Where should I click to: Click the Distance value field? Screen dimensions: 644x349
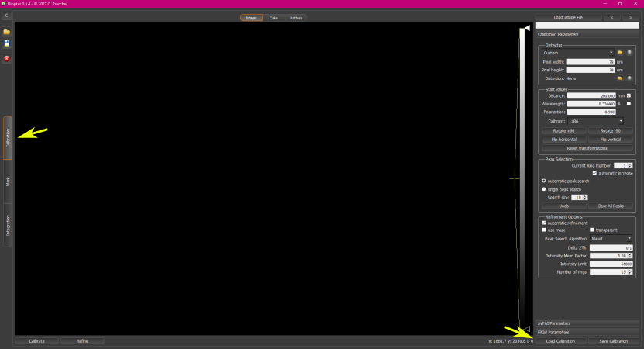click(x=591, y=95)
